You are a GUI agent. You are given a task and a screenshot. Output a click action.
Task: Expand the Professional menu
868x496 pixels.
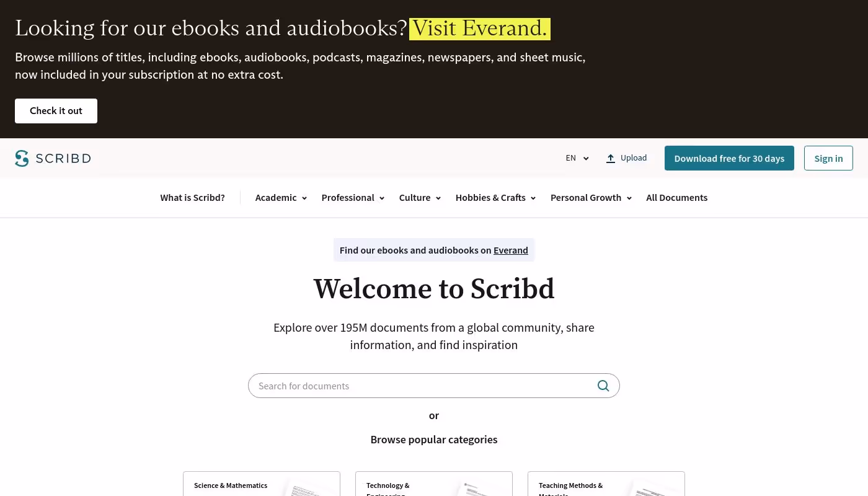point(353,198)
